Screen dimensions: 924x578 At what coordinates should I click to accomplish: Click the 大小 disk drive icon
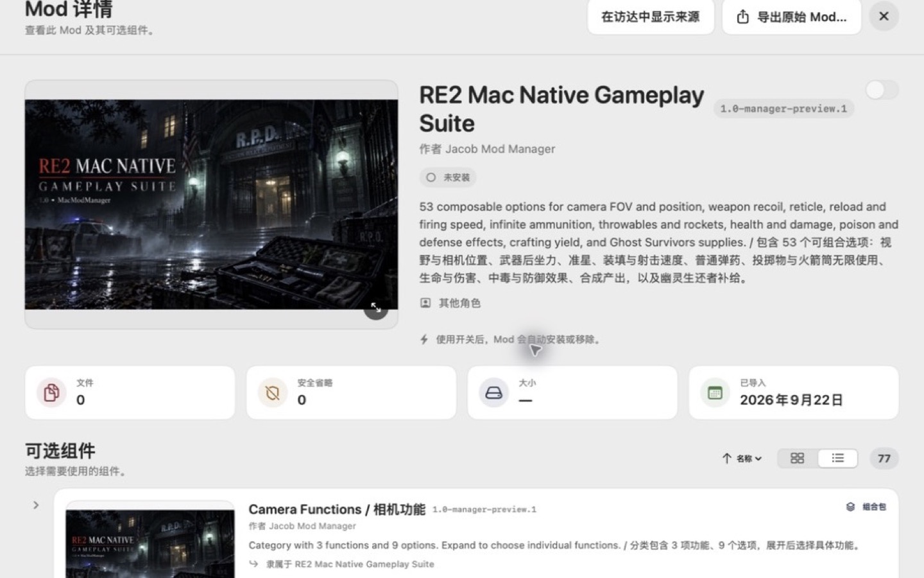493,392
